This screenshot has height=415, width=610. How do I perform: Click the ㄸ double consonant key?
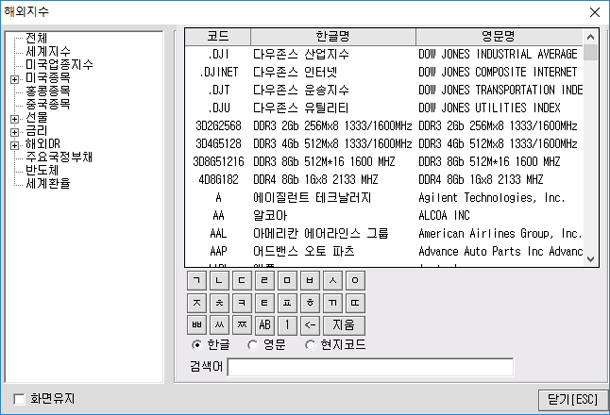pyautogui.click(x=355, y=303)
